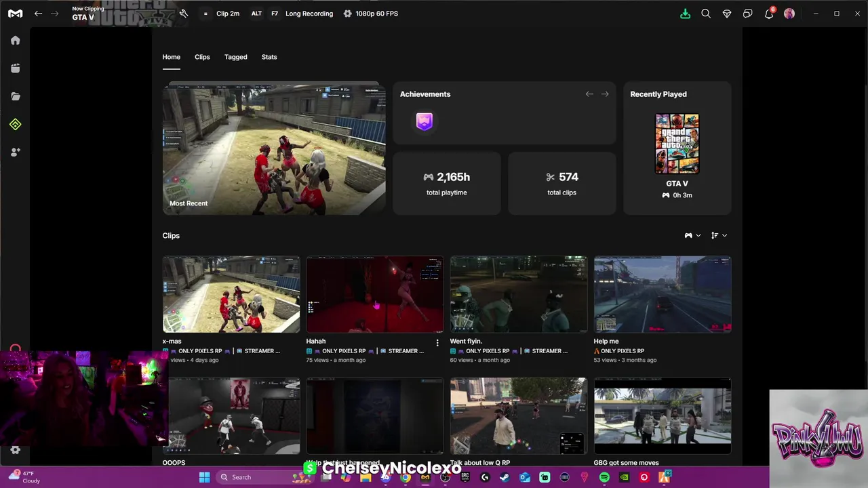Click the 1080p 60 FPS gear icon

coord(347,14)
